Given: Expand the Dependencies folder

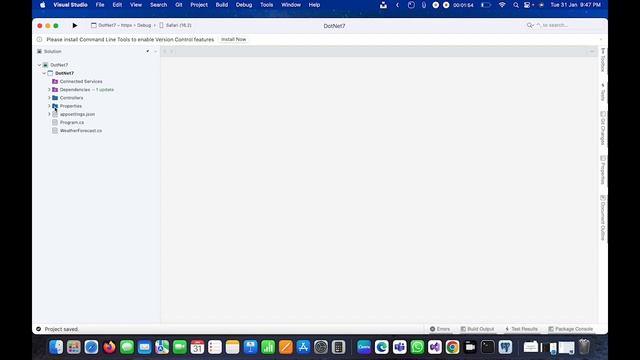Looking at the screenshot, I should 49,89.
